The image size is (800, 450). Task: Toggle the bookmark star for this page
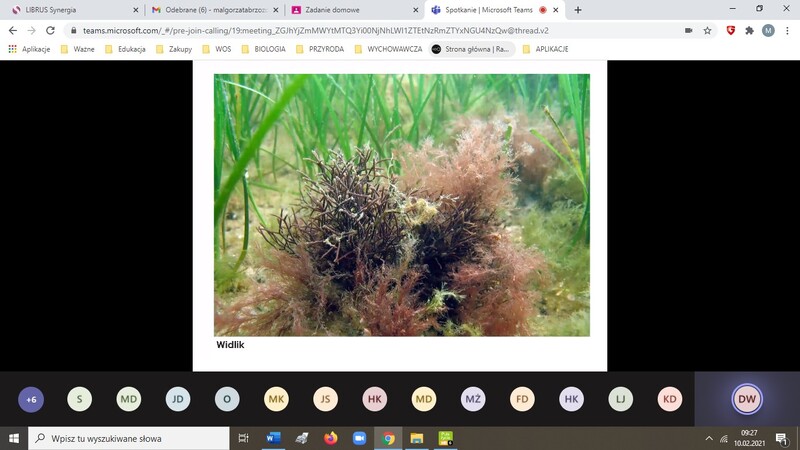708,30
